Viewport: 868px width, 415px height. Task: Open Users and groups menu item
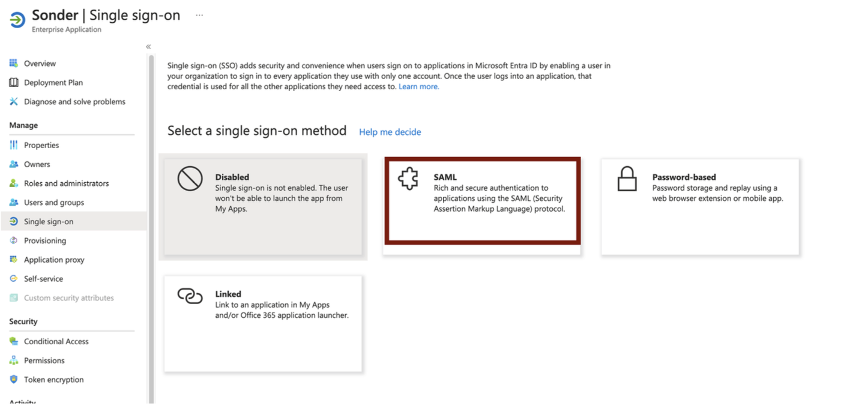pos(54,203)
